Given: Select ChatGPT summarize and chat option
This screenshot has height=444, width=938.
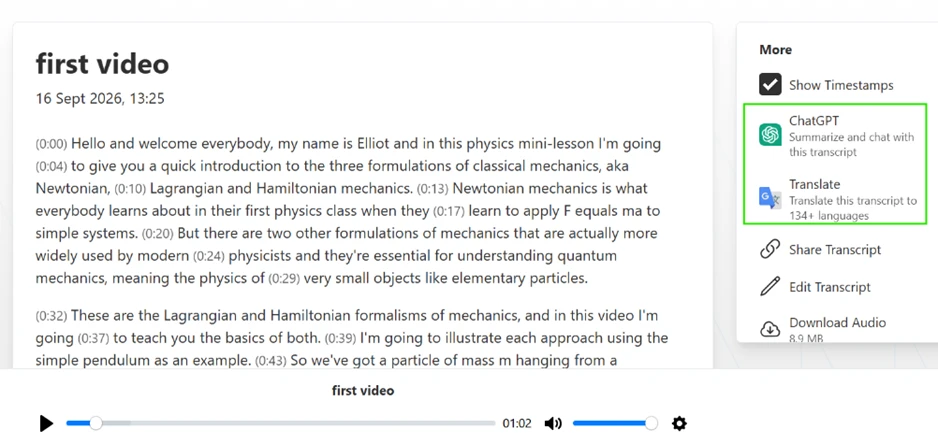Looking at the screenshot, I should coord(835,135).
